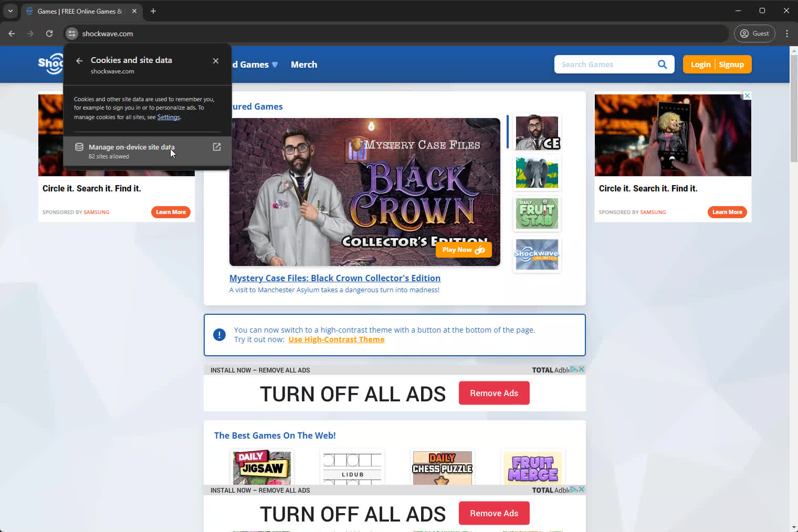Viewport: 798px width, 532px height.
Task: Type in the Search Games field
Action: (x=604, y=65)
